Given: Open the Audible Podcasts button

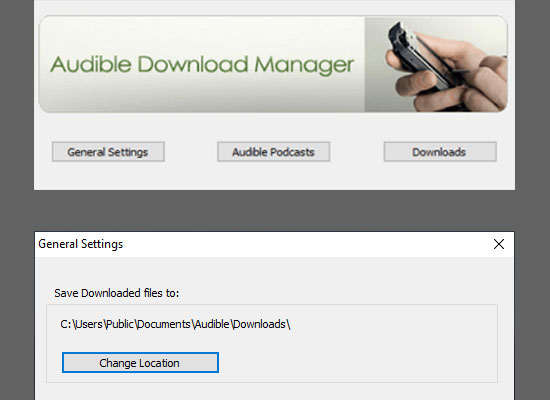Looking at the screenshot, I should click(274, 152).
